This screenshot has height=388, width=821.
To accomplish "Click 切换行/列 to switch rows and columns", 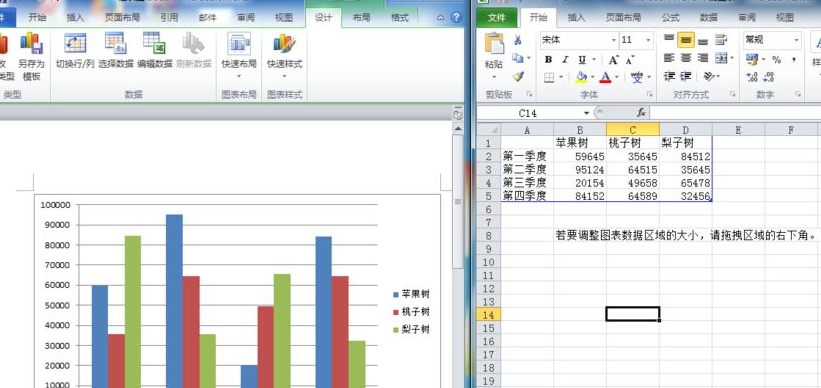I will [75, 51].
